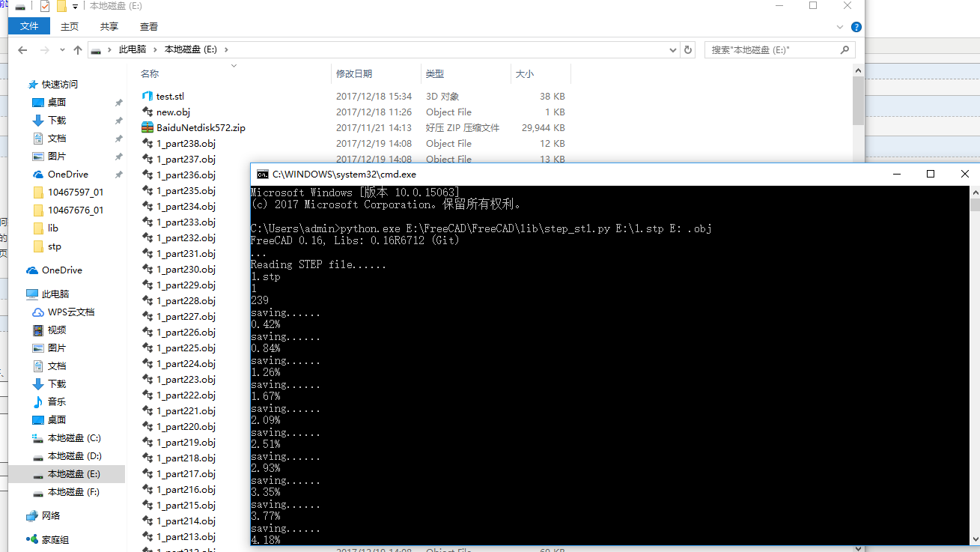This screenshot has width=980, height=552.
Task: Open the address bar history dropdown
Action: pyautogui.click(x=672, y=49)
